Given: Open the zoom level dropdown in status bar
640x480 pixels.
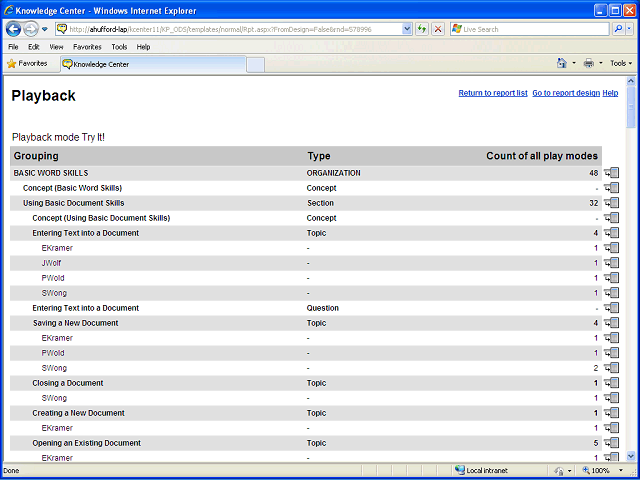Looking at the screenshot, I should (621, 471).
